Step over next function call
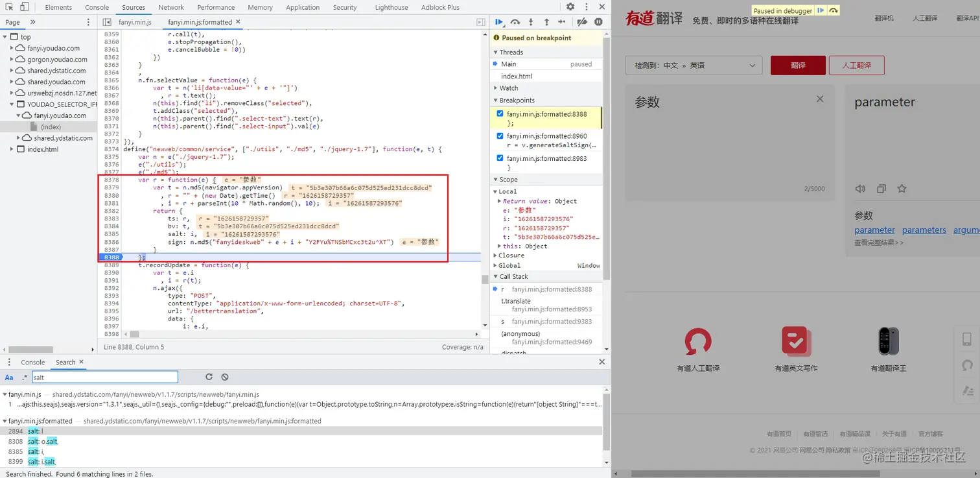Image resolution: width=980 pixels, height=478 pixels. point(515,22)
